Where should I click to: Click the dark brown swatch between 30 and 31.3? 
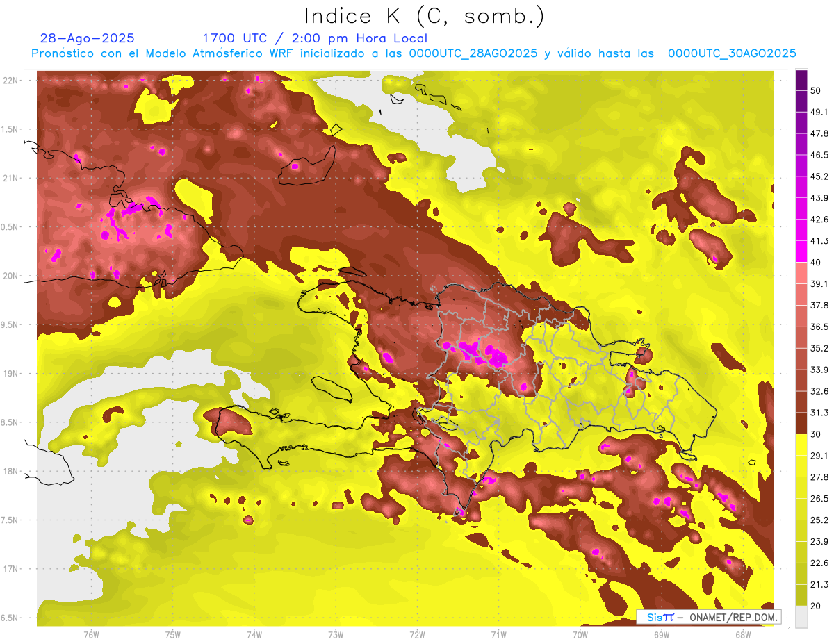click(x=801, y=422)
